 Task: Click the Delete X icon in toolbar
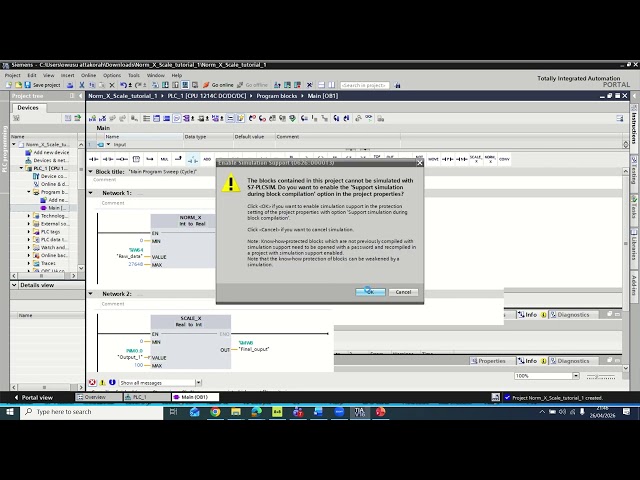coord(112,85)
